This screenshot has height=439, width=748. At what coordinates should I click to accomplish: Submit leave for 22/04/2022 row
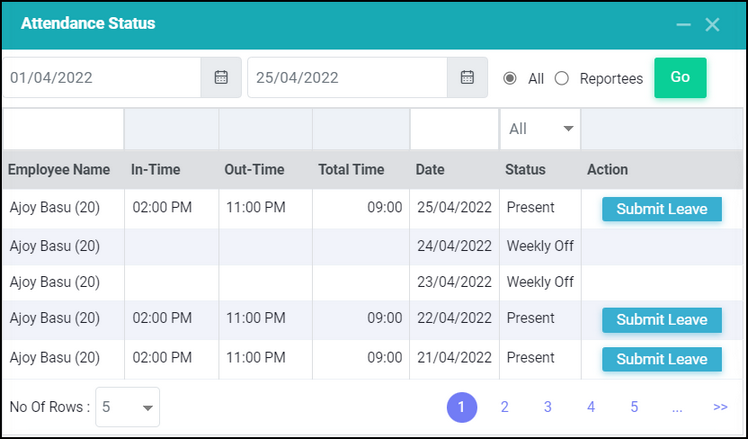pyautogui.click(x=662, y=320)
